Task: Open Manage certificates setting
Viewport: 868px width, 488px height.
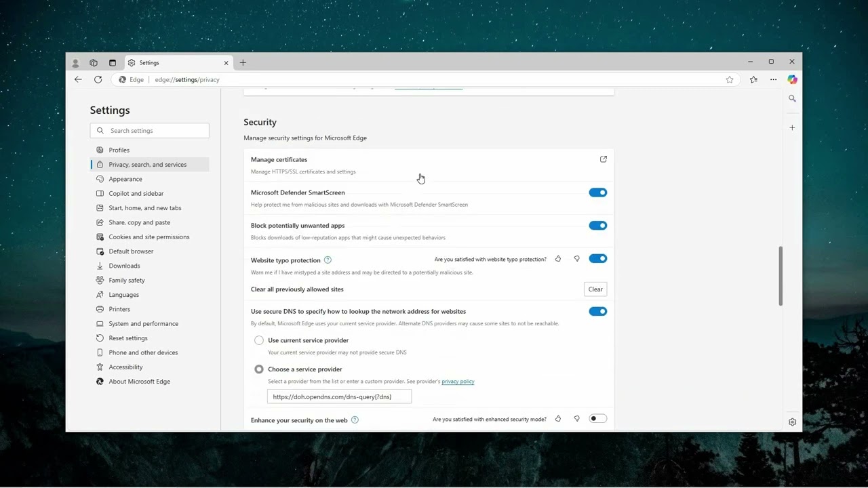Action: click(x=429, y=165)
